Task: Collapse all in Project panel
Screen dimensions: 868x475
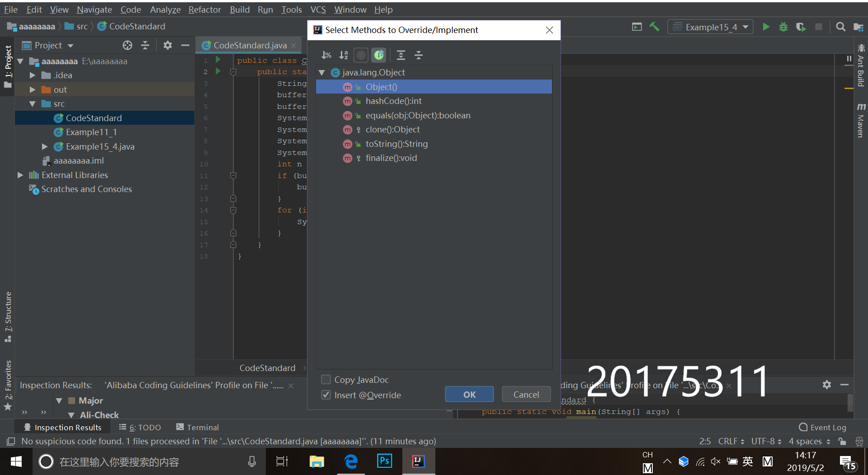Action: [145, 45]
